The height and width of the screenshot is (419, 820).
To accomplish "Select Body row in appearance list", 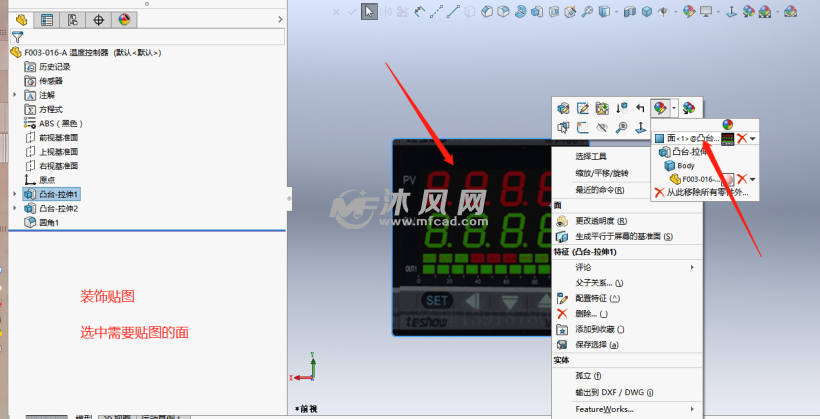I will coord(679,166).
